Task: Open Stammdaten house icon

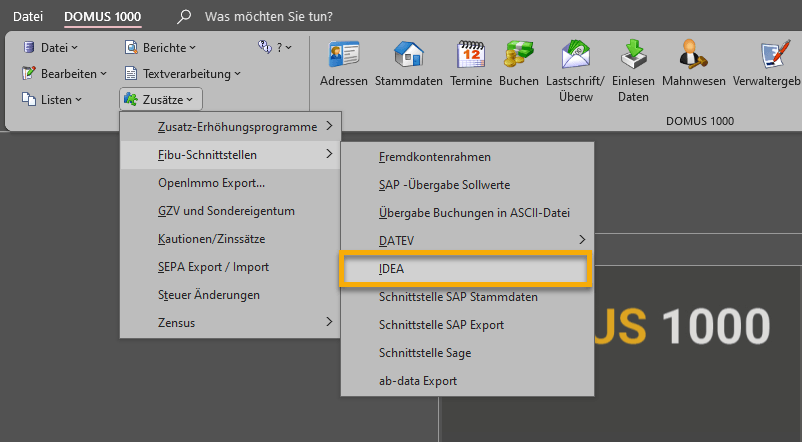Action: point(409,54)
